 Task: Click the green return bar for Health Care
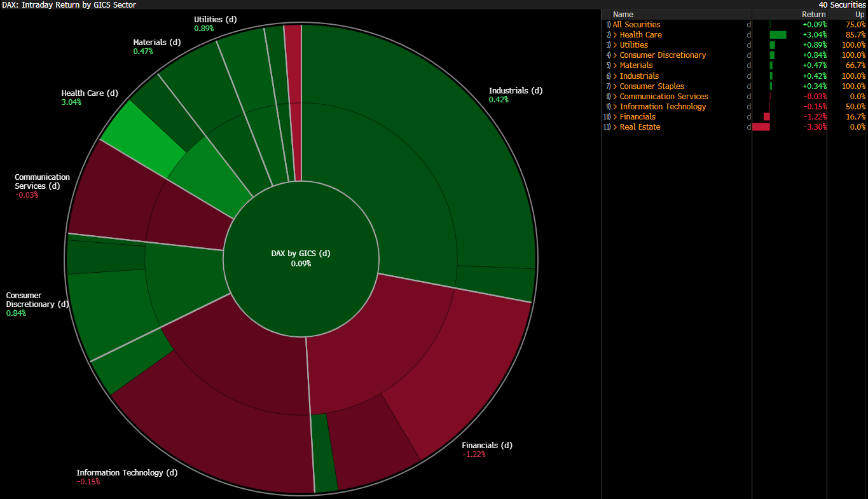[x=778, y=35]
